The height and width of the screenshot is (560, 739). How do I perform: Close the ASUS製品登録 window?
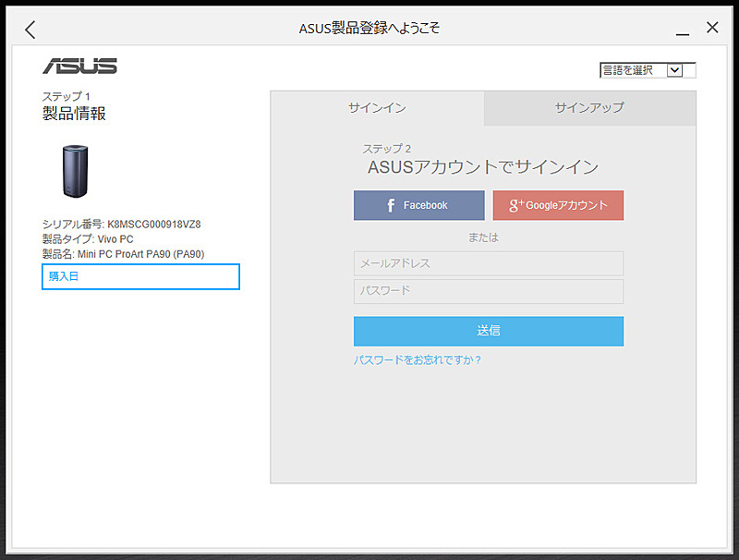pyautogui.click(x=711, y=27)
